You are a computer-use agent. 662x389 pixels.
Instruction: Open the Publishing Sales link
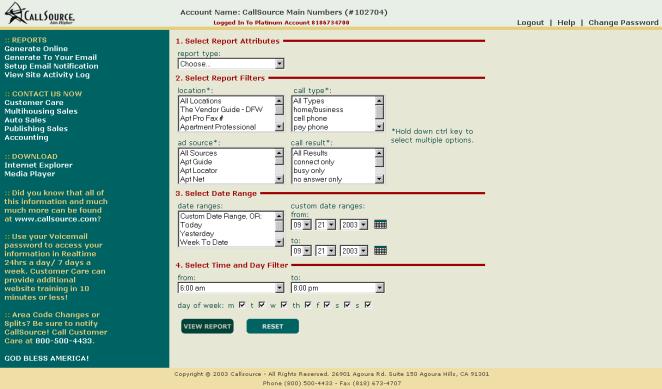point(36,129)
